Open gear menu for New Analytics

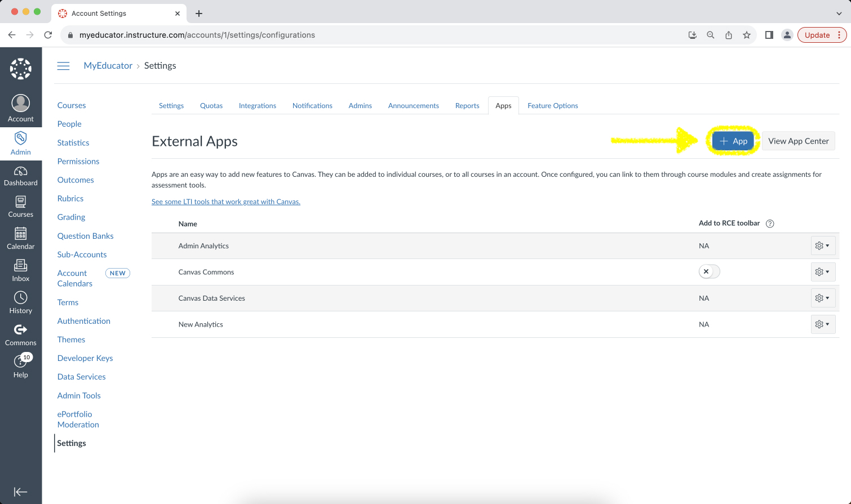823,324
